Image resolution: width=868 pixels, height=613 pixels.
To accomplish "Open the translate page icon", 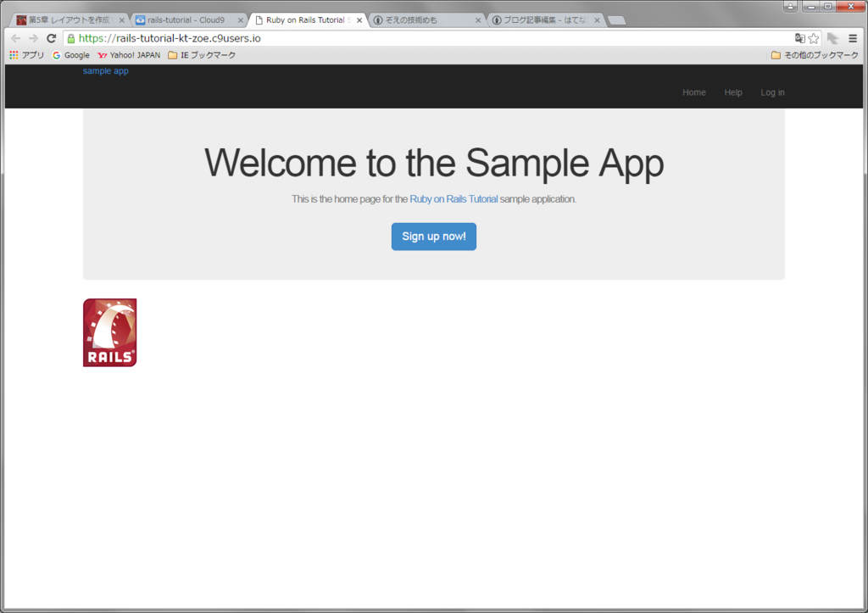I will click(799, 38).
